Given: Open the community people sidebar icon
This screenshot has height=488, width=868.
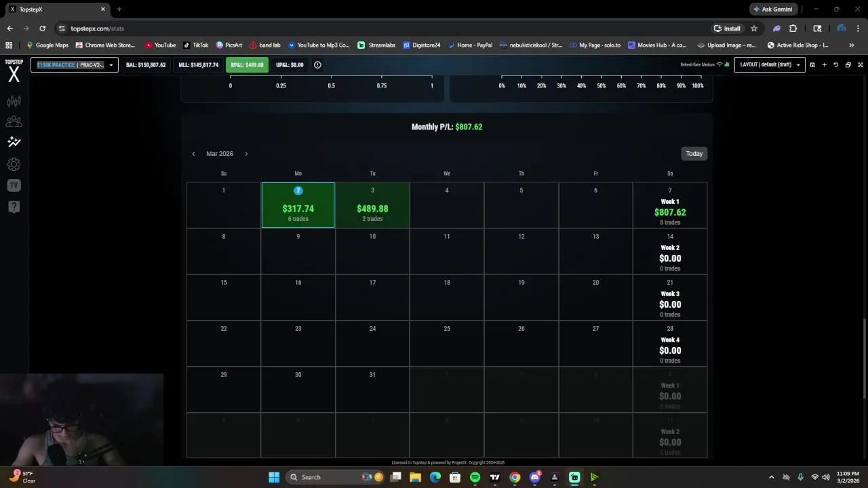Looking at the screenshot, I should click(14, 121).
